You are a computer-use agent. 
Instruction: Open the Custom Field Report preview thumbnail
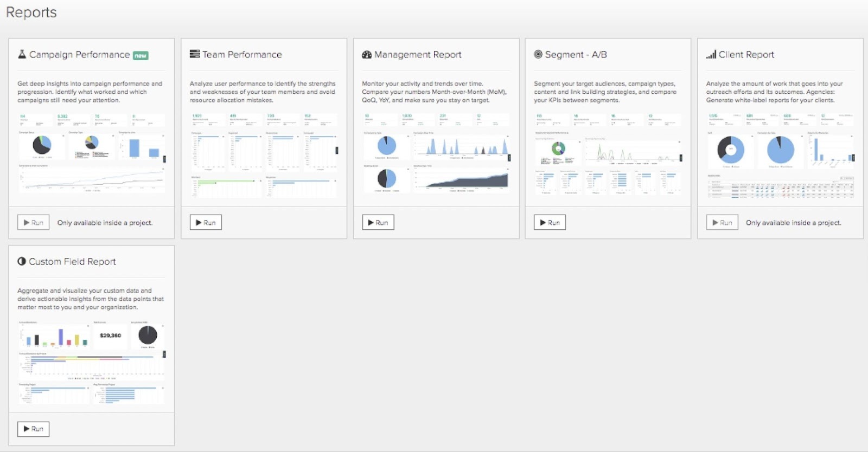pyautogui.click(x=92, y=362)
